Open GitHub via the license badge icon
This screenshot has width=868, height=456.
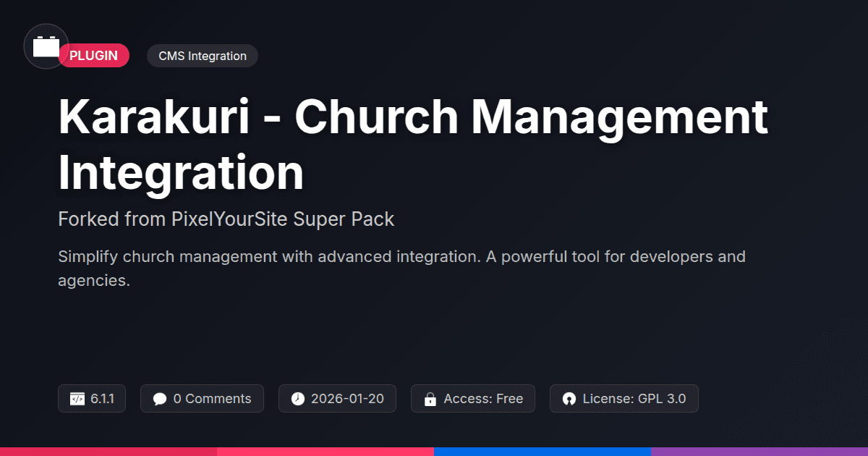point(569,398)
